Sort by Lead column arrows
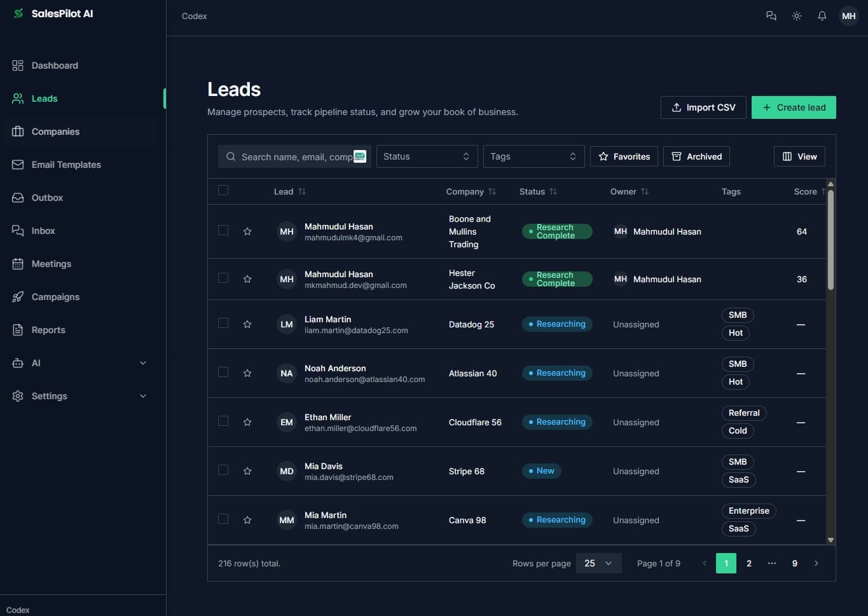 (302, 191)
